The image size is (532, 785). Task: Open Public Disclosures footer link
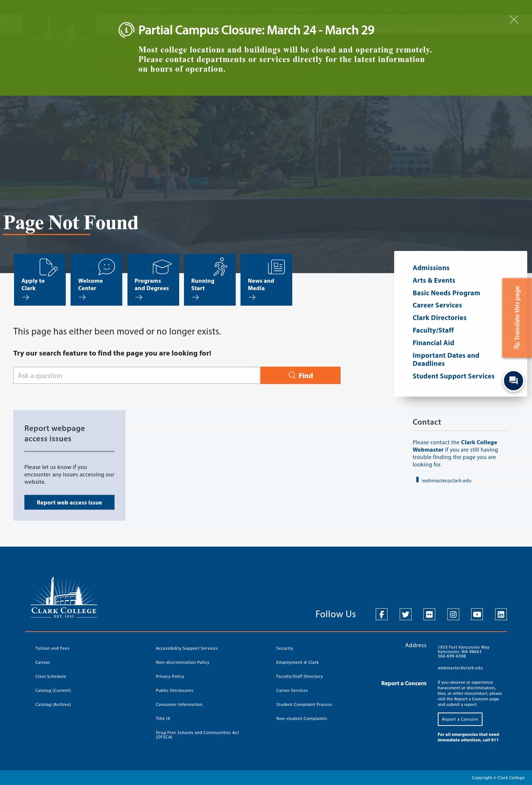point(174,690)
